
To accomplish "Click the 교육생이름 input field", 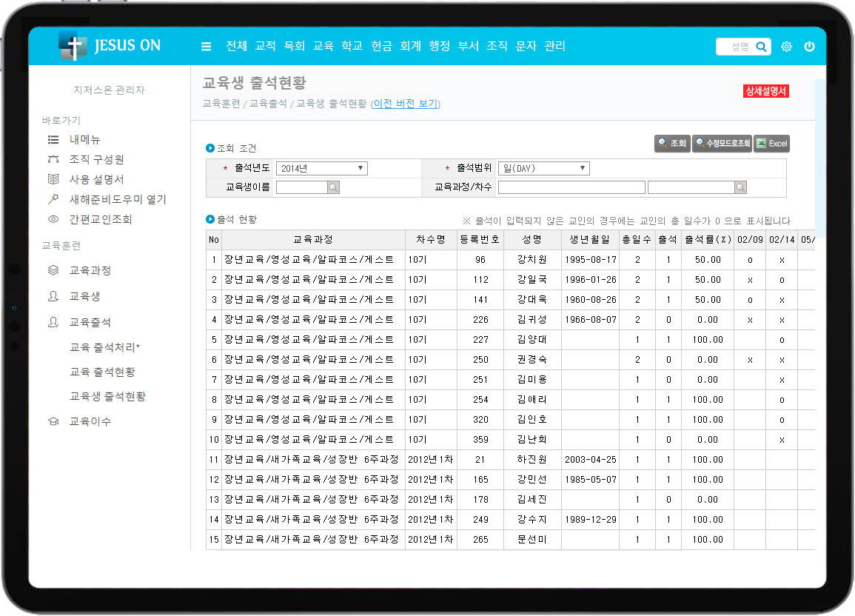I will coord(301,188).
